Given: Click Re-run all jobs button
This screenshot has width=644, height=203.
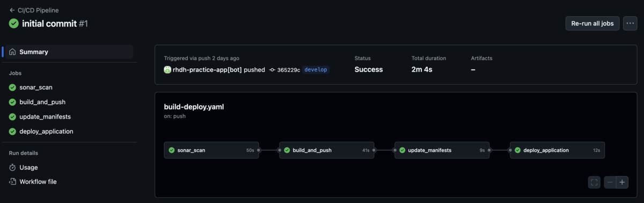Looking at the screenshot, I should tap(592, 24).
